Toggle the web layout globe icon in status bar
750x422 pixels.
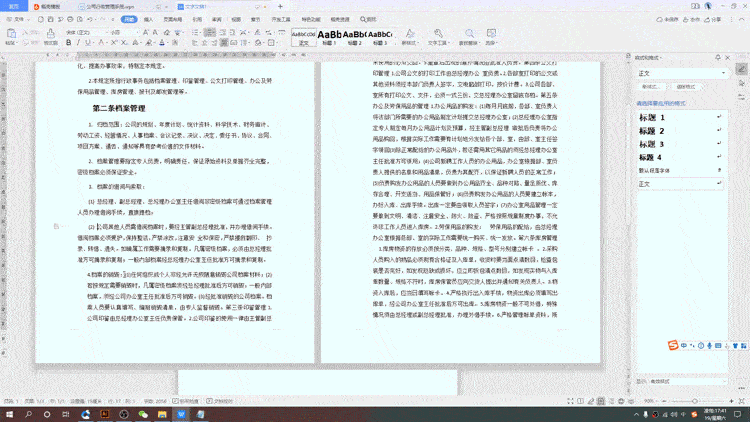click(621, 401)
